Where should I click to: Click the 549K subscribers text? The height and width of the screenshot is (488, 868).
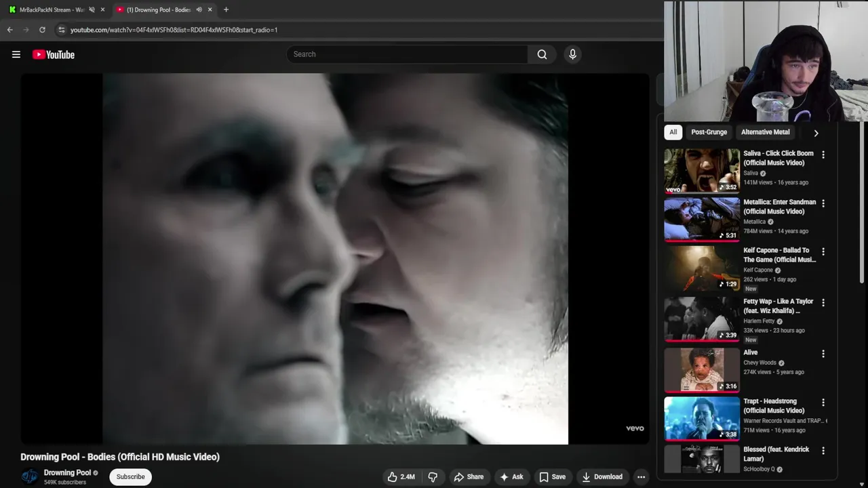tap(65, 483)
